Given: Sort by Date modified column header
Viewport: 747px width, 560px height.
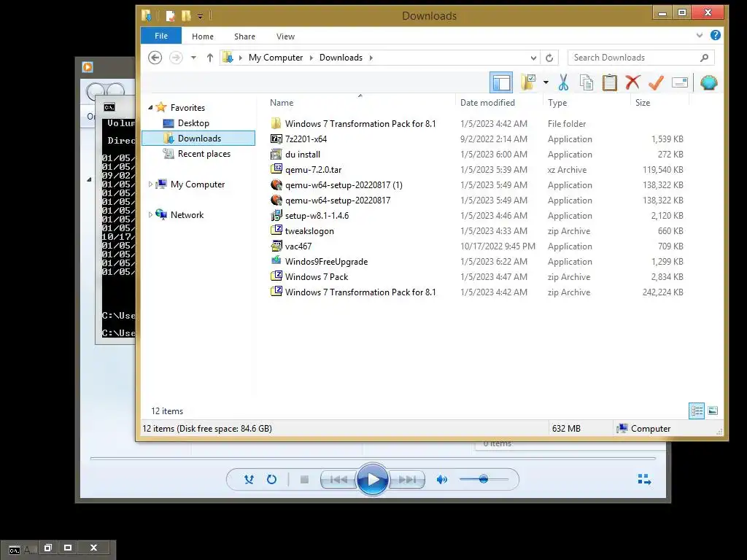Looking at the screenshot, I should coord(487,102).
